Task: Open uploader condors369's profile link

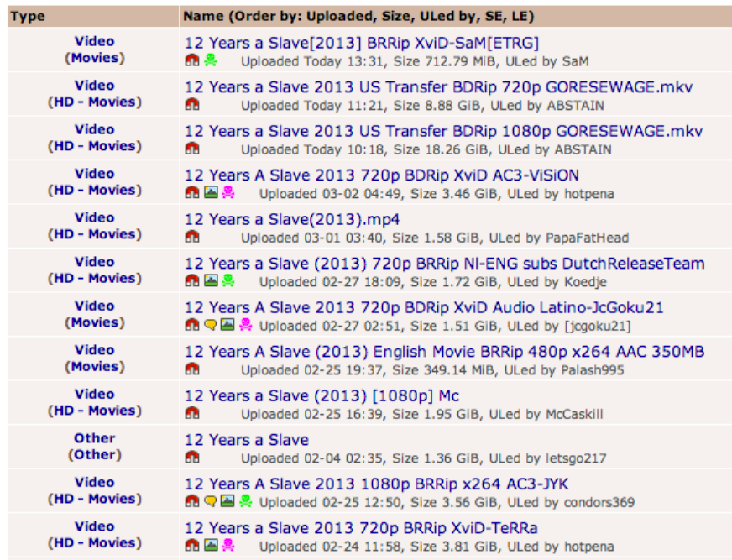Action: pyautogui.click(x=599, y=502)
